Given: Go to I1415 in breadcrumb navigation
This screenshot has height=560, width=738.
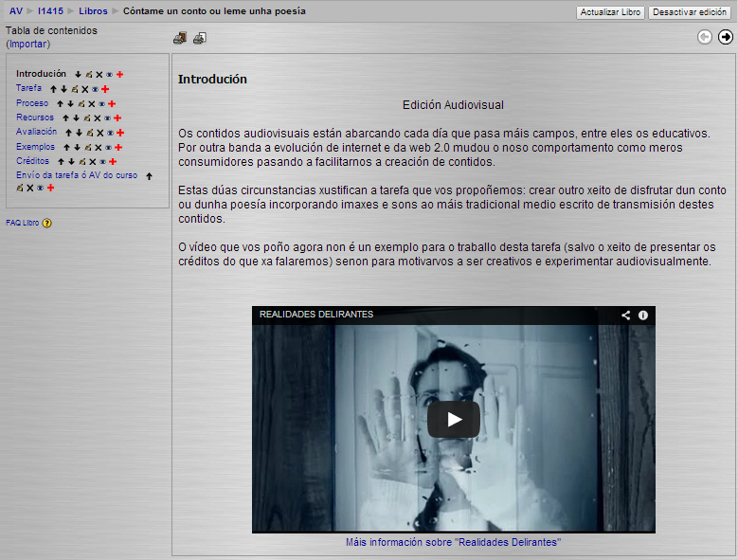Looking at the screenshot, I should (49, 11).
